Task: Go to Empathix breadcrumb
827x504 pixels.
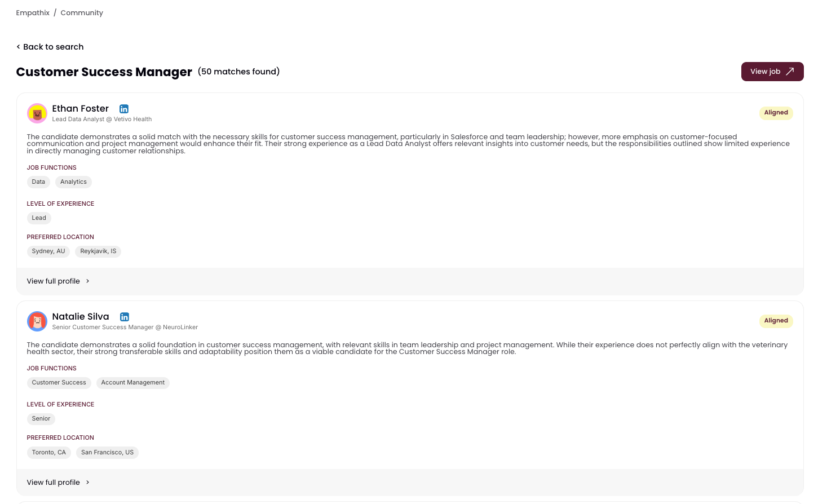Action: click(33, 13)
